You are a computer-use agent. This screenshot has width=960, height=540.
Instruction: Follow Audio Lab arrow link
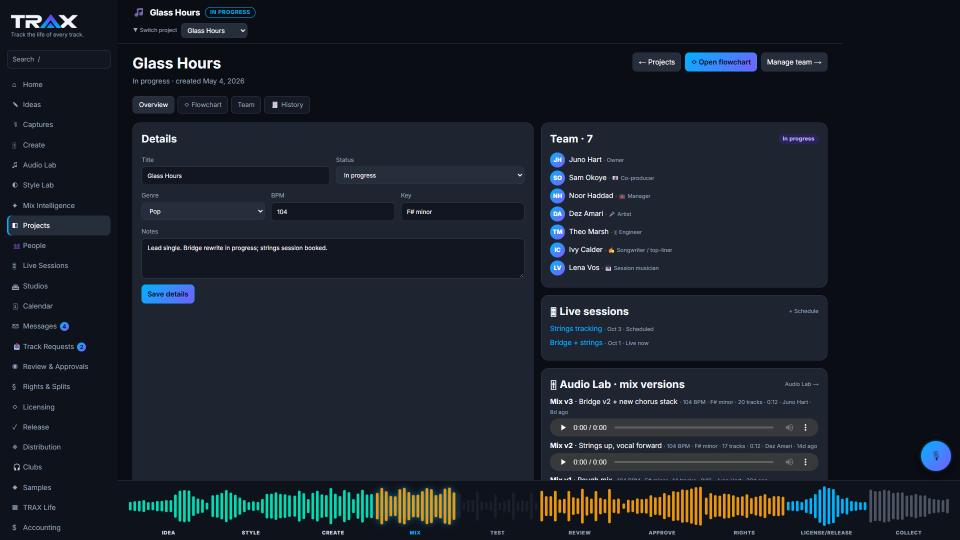tap(801, 384)
